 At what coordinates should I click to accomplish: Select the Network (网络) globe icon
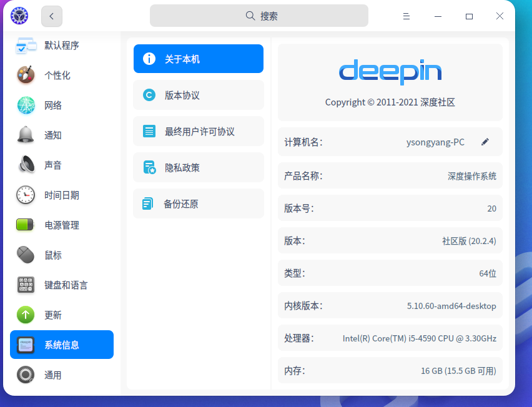pos(26,105)
